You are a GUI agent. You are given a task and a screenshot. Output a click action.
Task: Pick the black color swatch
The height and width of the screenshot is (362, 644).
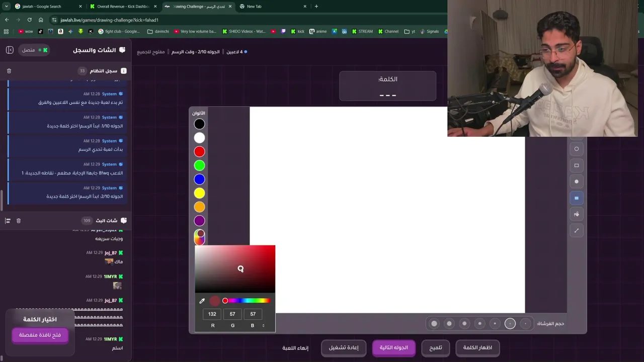click(200, 124)
